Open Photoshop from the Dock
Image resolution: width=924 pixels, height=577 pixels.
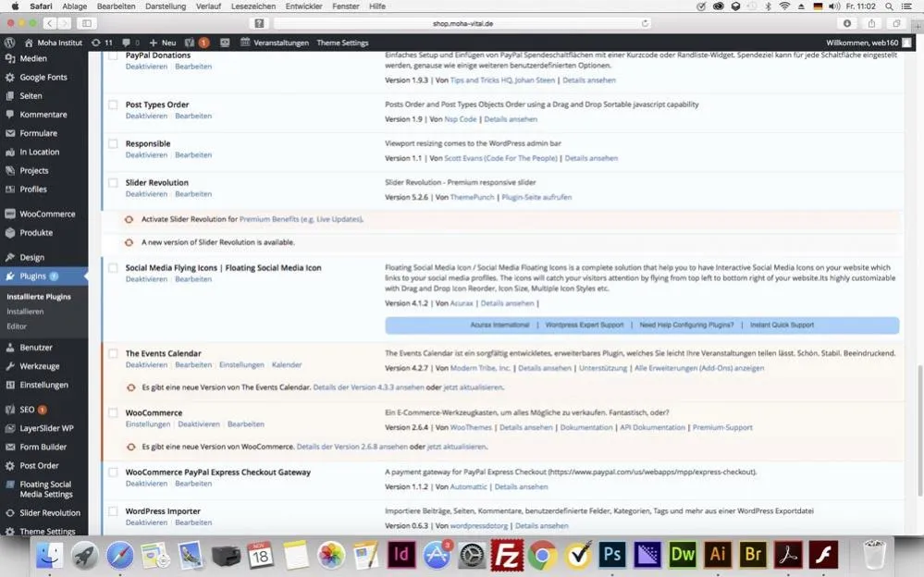pos(611,555)
